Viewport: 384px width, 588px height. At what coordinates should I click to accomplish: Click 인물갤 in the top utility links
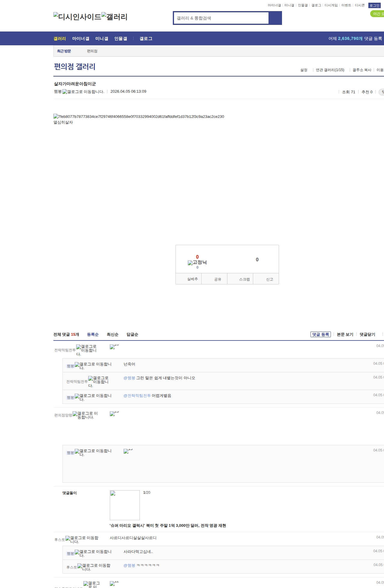pos(303,5)
